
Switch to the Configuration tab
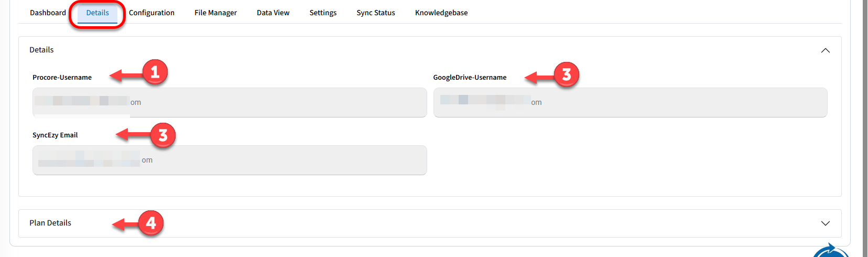[x=151, y=13]
